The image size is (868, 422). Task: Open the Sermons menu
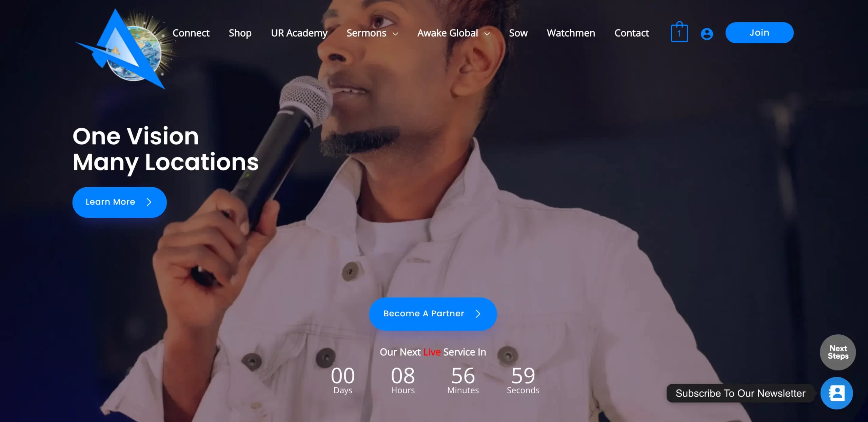[x=366, y=33]
